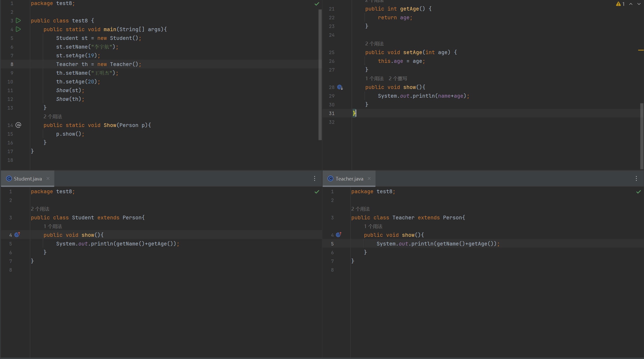The image size is (644, 359).
Task: Click '1 个用法' hint above Person show method
Action: click(374, 78)
